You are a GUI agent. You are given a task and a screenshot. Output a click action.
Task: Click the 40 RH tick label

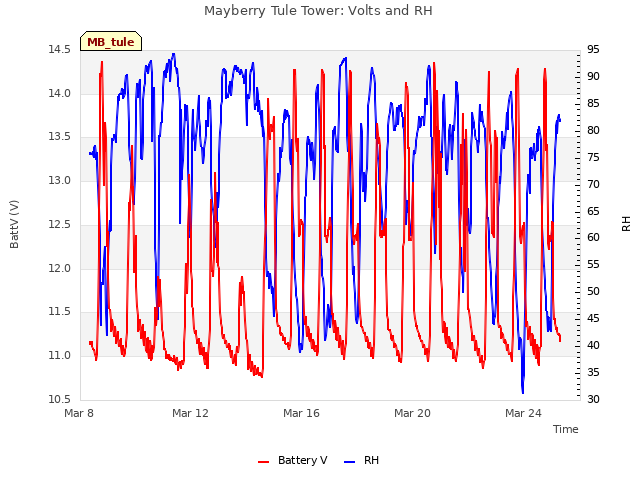point(593,345)
